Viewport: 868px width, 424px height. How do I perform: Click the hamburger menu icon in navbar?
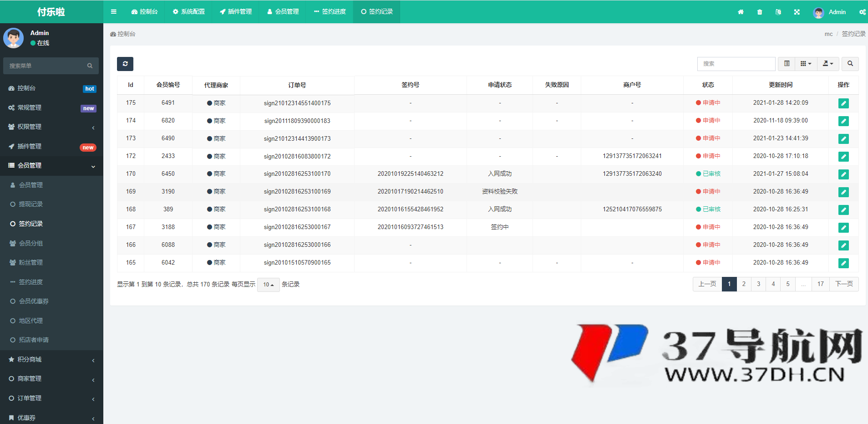pos(114,12)
